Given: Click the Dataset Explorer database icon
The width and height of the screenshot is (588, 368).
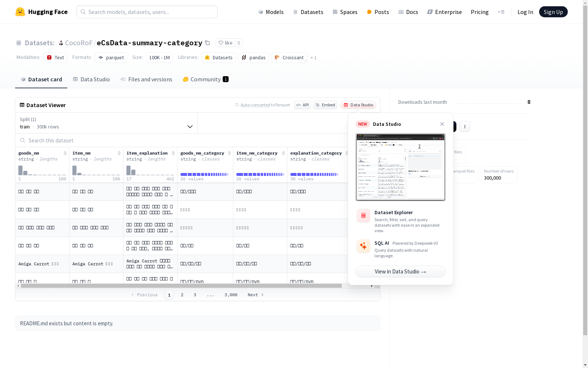Looking at the screenshot, I should pos(363,216).
